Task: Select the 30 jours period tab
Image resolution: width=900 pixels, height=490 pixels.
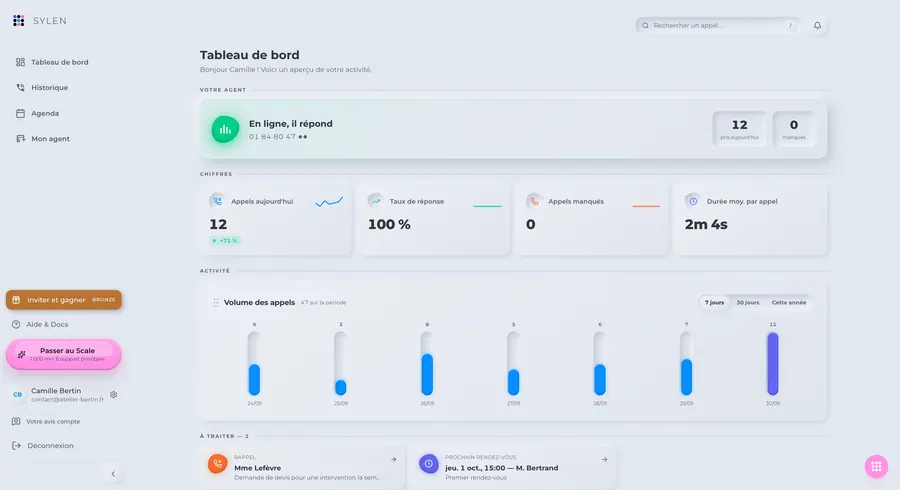Action: 748,302
